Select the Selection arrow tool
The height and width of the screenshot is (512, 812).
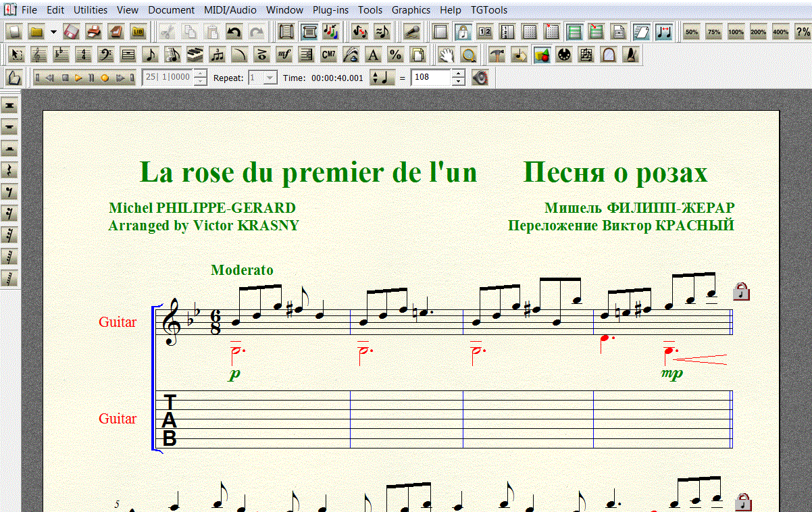[x=18, y=55]
